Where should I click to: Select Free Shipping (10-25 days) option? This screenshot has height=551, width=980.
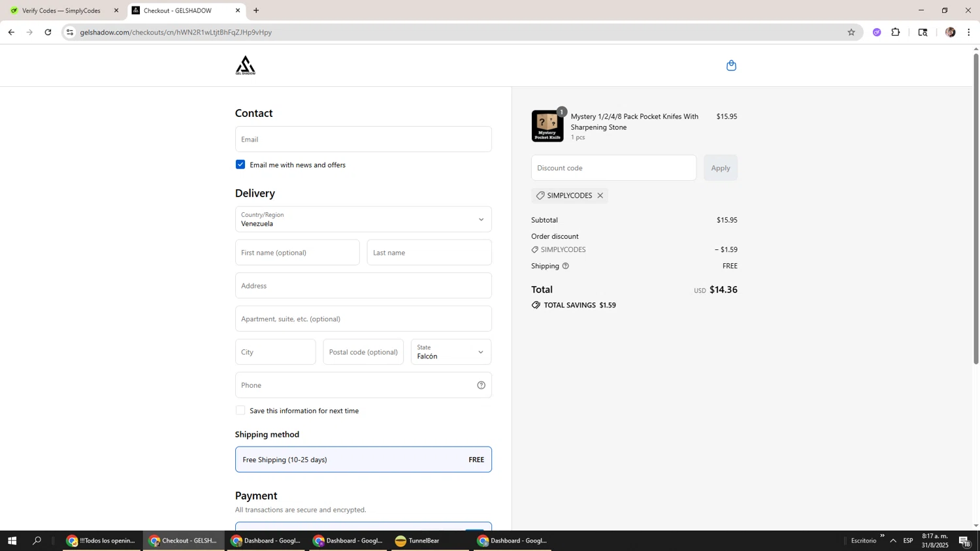tap(363, 460)
